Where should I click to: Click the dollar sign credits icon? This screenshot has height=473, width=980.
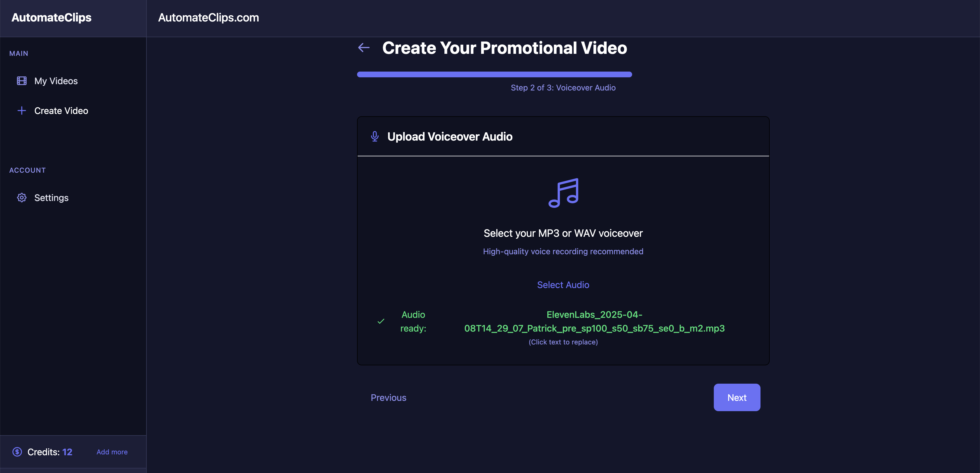[x=18, y=452]
